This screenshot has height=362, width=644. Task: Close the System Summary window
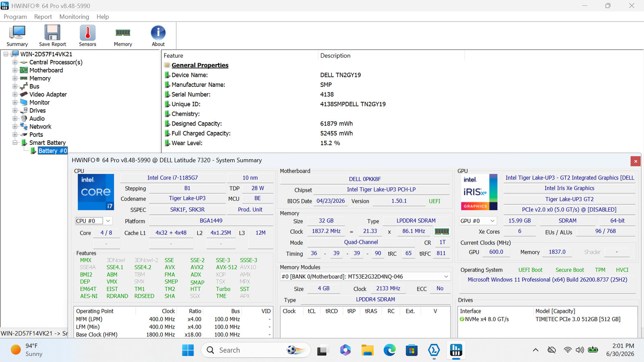(x=636, y=161)
